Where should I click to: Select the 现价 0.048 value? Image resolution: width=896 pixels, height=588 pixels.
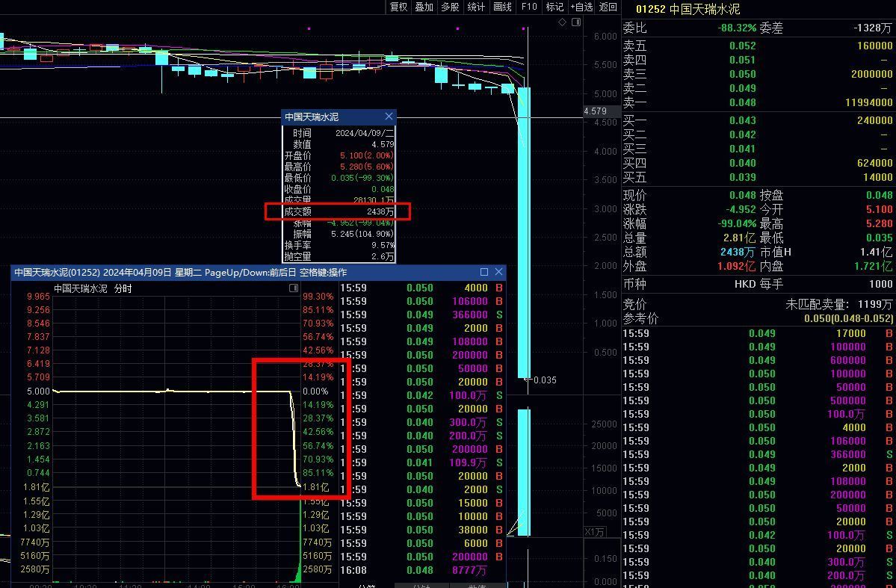pos(742,196)
